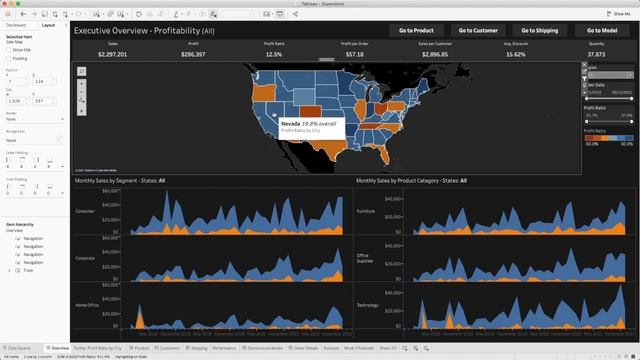The width and height of the screenshot is (640, 360).
Task: Click the Share icon in the toolbar
Action: coord(295,14)
